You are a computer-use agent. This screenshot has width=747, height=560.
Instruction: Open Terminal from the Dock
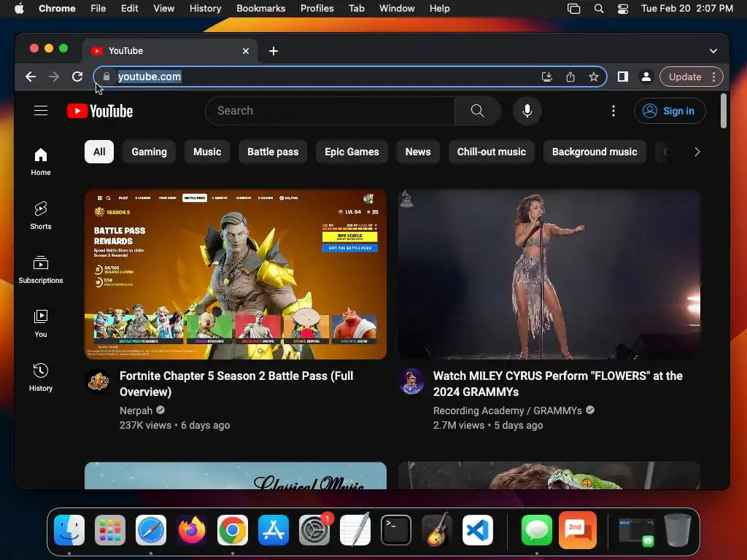coord(396,530)
